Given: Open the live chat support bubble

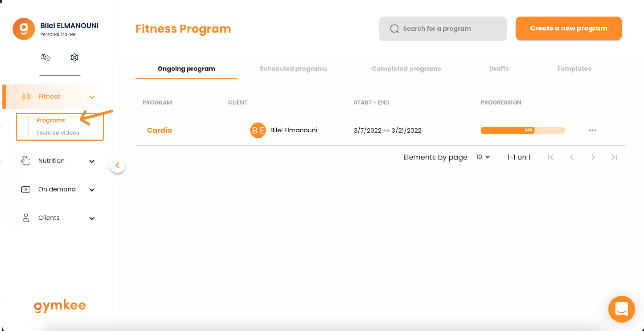Looking at the screenshot, I should pos(622,309).
